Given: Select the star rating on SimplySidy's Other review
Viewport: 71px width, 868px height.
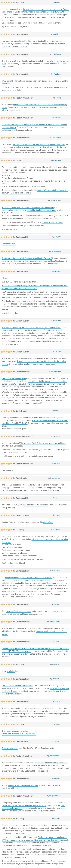Looking at the screenshot, I should click(7, 160).
